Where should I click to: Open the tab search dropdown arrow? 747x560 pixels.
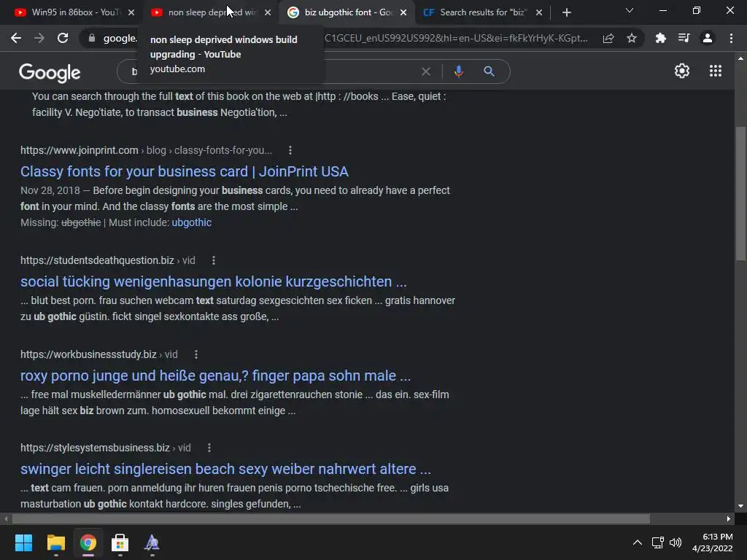coord(630,10)
